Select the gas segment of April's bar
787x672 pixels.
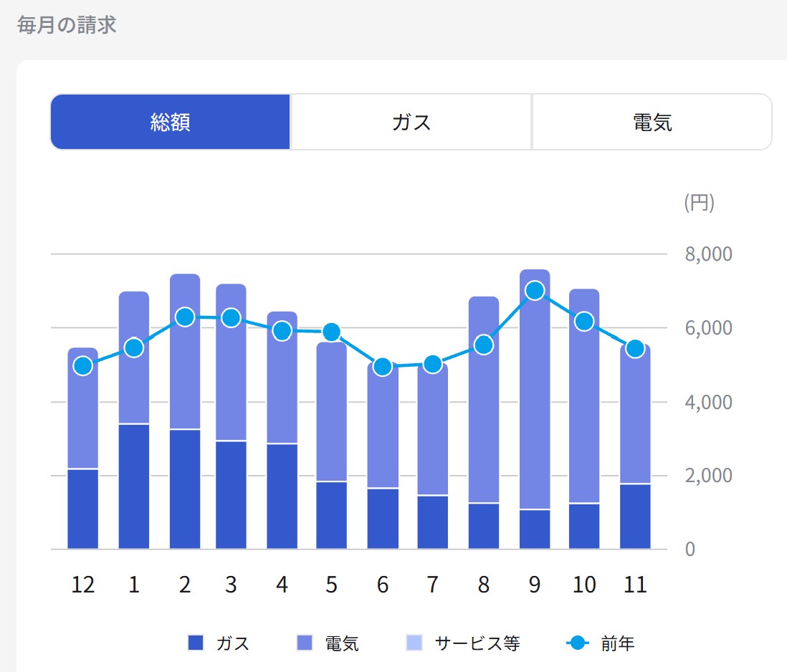coord(282,496)
